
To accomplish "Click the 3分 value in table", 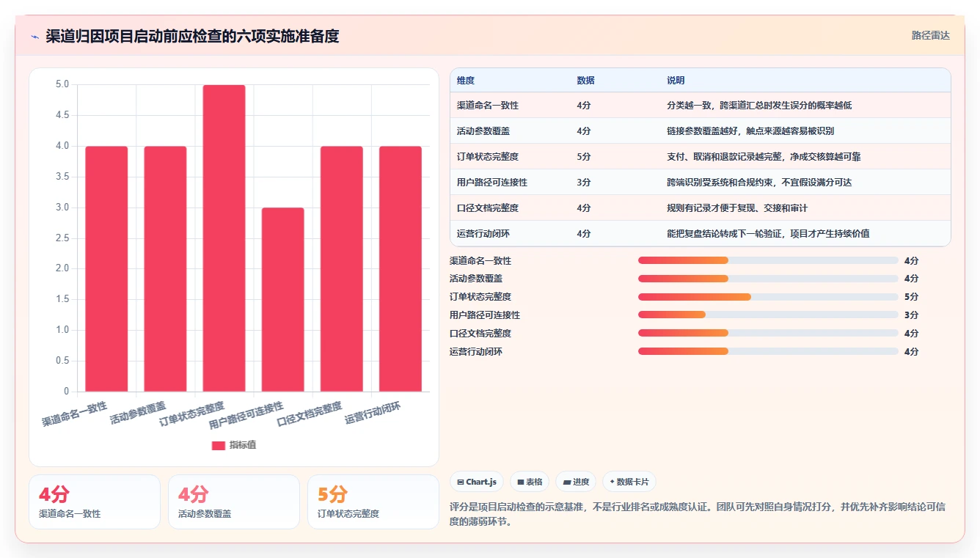I will tap(584, 183).
